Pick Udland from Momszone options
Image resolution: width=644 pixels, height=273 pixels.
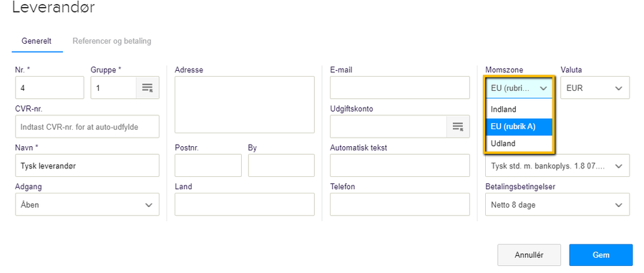(519, 143)
